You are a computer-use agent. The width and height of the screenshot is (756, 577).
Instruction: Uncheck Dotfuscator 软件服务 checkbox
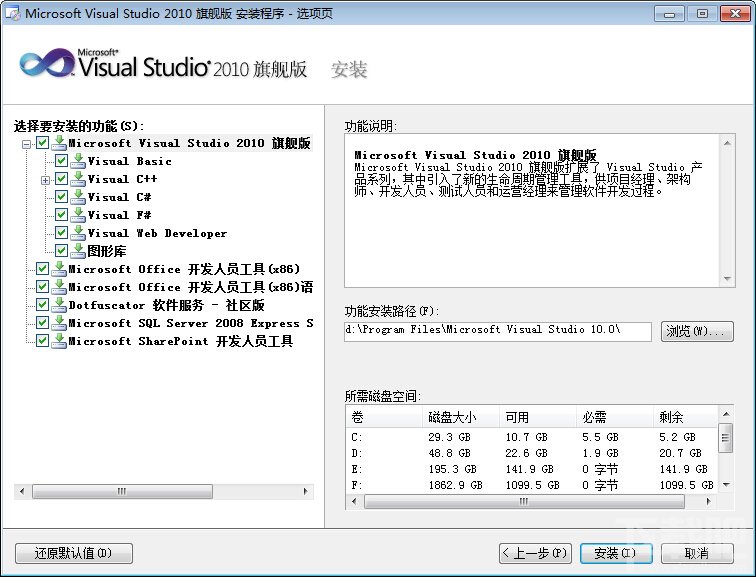[x=42, y=305]
